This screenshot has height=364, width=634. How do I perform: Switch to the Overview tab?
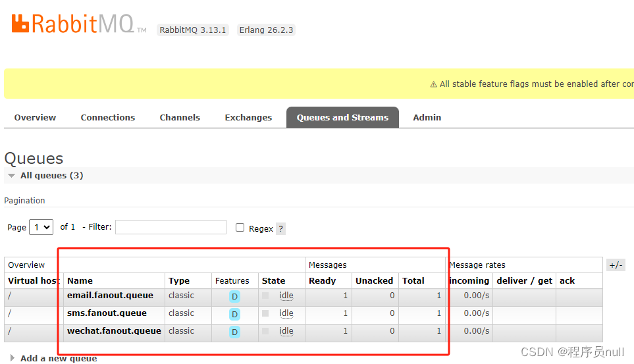point(35,117)
